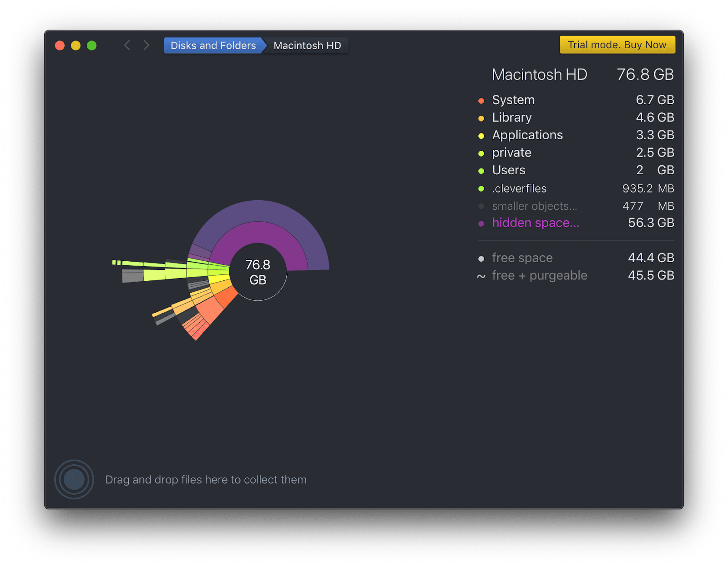Toggle the smaller objects legend entry

point(534,206)
